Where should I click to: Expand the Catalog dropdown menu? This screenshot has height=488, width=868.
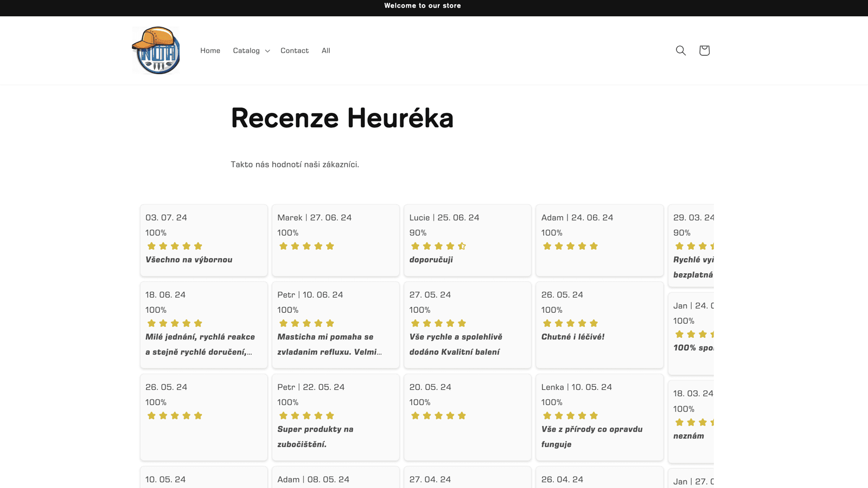tap(246, 50)
